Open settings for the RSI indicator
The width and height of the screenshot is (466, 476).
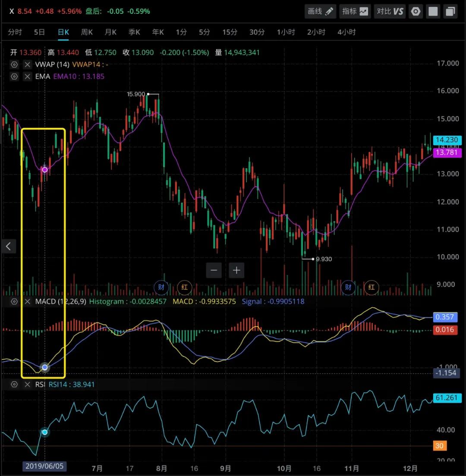[14, 384]
